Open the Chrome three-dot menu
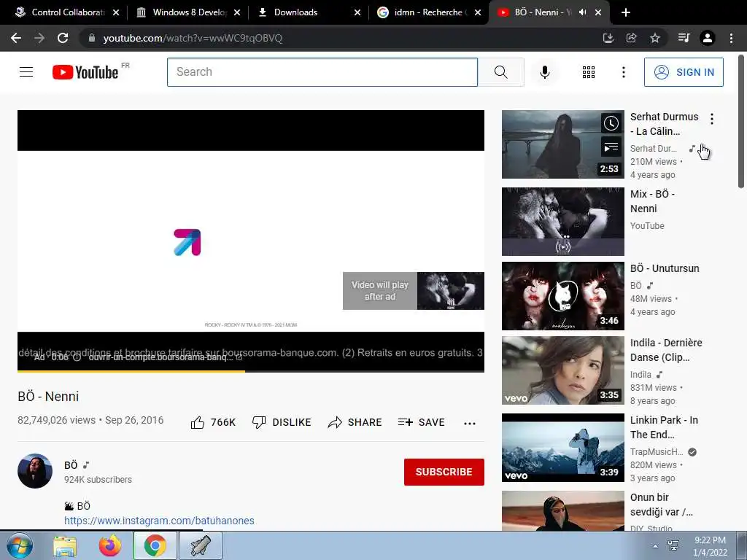The image size is (747, 560). (731, 38)
